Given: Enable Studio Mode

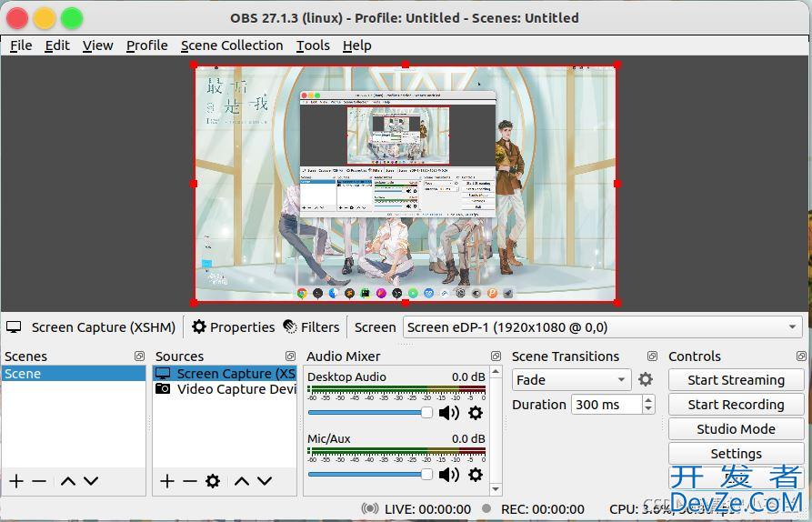Looking at the screenshot, I should [736, 429].
